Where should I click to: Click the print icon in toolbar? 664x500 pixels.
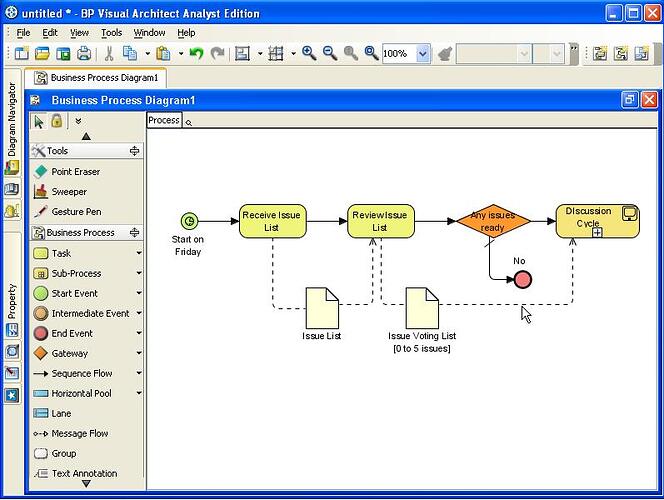(84, 53)
